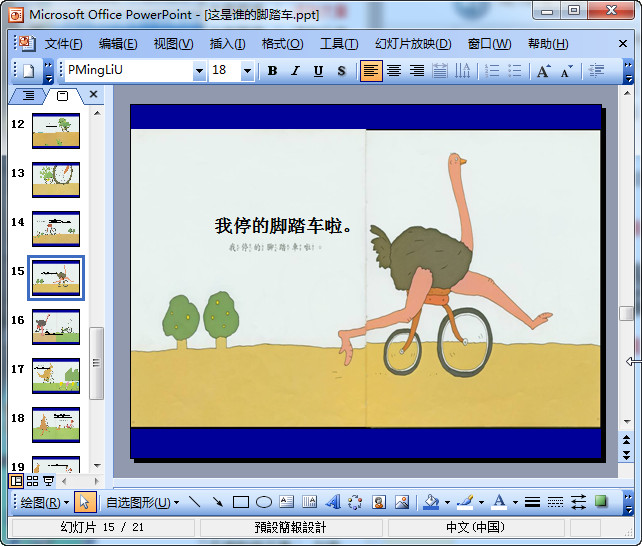Select slide 18 thumbnail
Viewport: 642px width, 546px height.
tap(56, 425)
